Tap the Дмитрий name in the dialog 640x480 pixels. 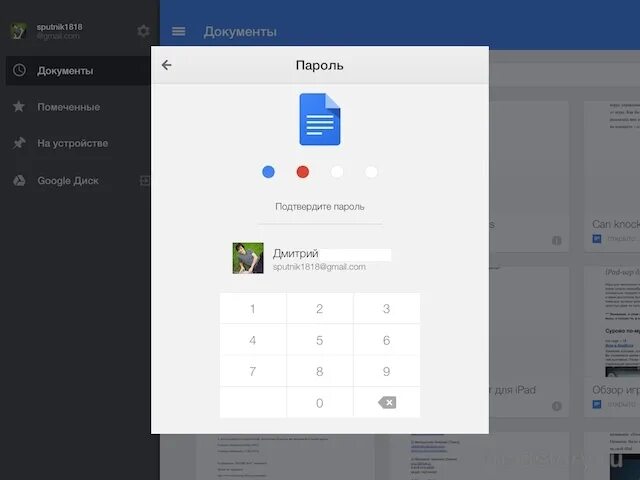coord(296,253)
